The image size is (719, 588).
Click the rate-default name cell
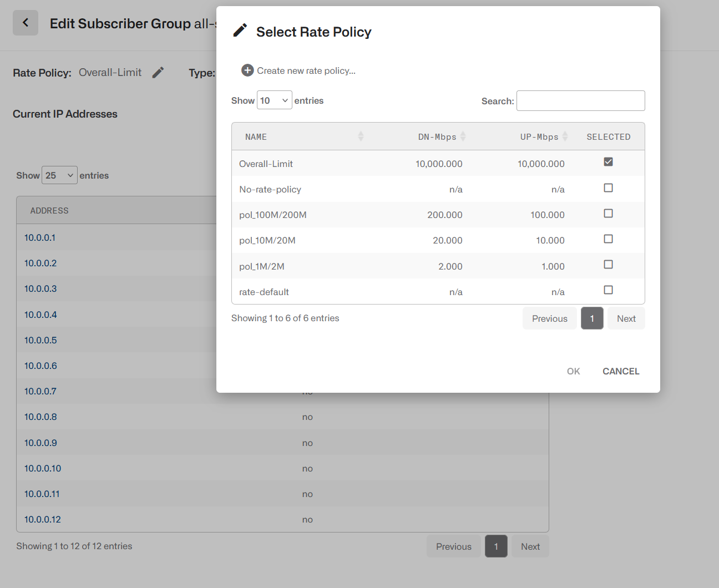click(264, 292)
